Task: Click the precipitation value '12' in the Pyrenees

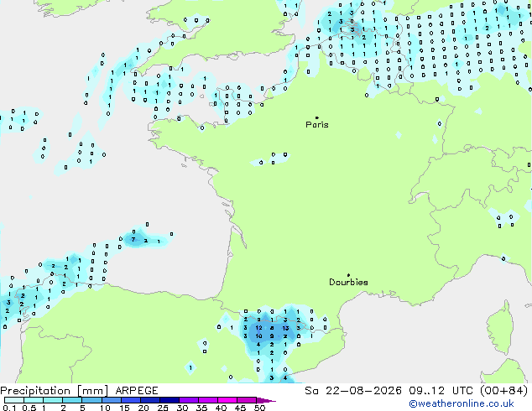Action: point(259,328)
